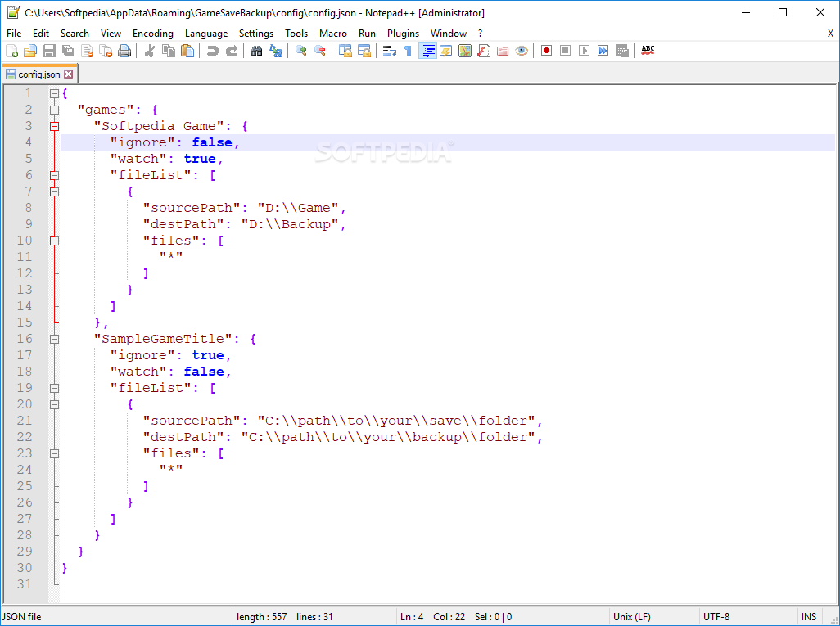Open the Settings menu
Viewport: 840px width, 626px height.
pos(256,34)
